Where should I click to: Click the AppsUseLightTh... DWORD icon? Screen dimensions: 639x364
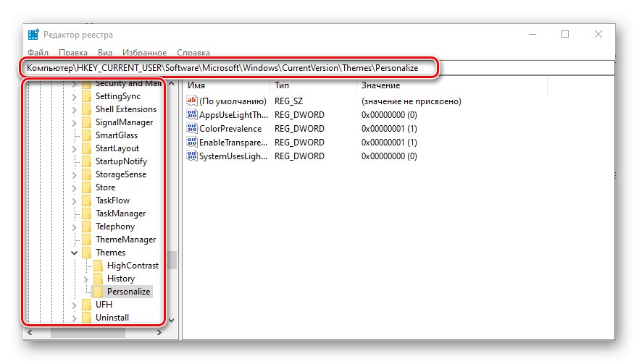(x=191, y=114)
